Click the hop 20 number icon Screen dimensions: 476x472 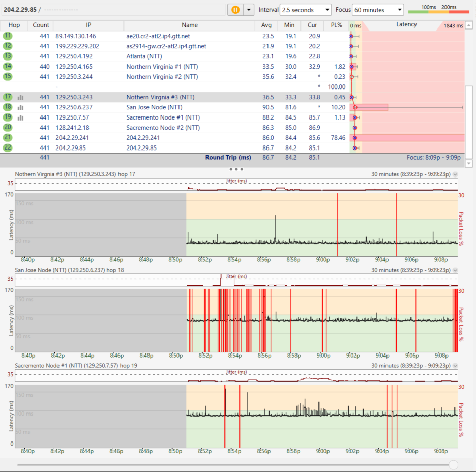[7, 128]
